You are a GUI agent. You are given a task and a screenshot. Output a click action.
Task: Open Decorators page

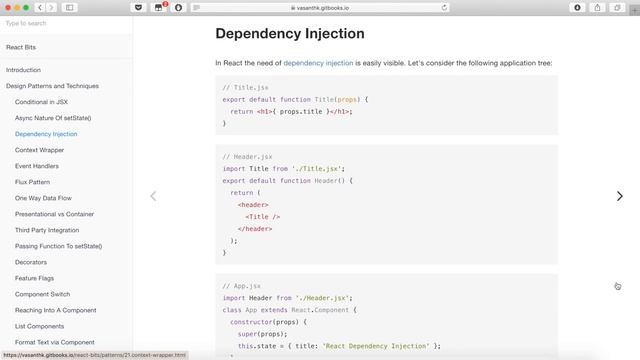(x=31, y=262)
